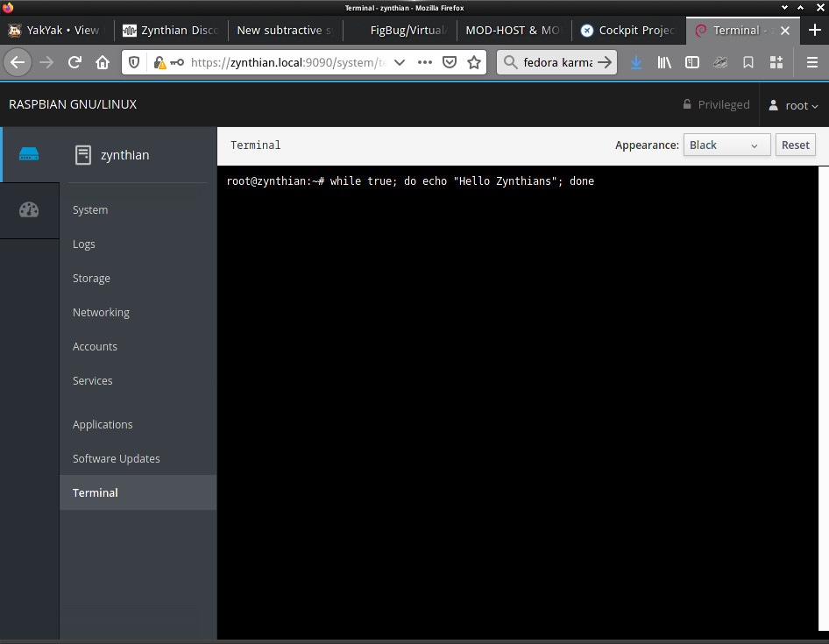
Task: Toggle the Firefox sidebar view
Action: (692, 62)
